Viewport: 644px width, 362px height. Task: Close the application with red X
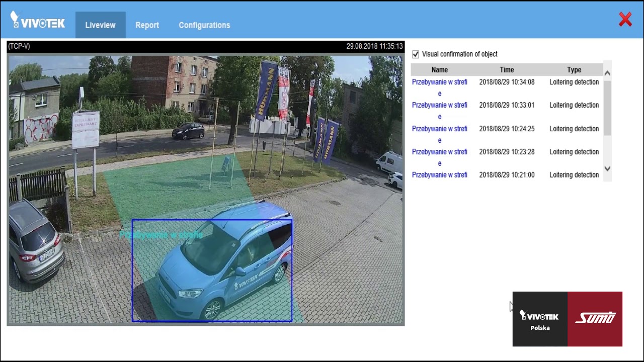coord(625,20)
